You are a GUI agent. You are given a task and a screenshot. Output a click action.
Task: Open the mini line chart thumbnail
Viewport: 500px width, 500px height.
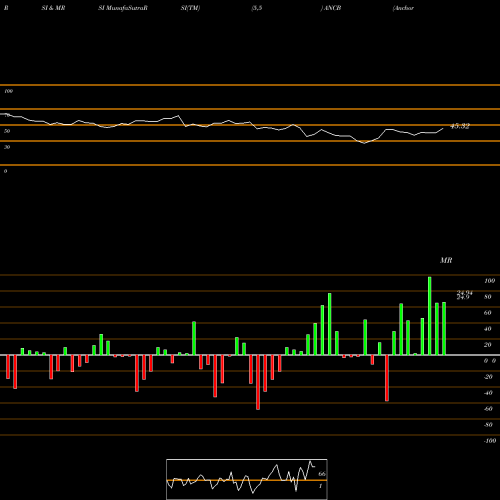247,479
